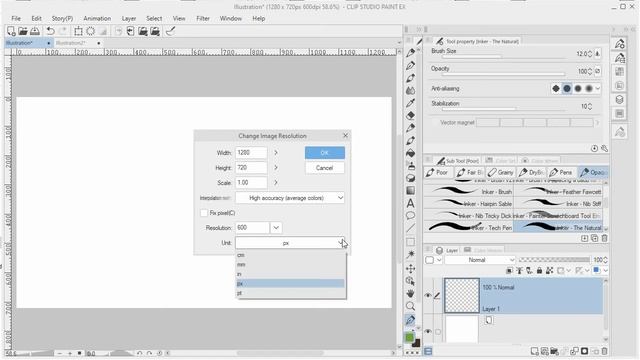Viewport: 640px width, 360px height.
Task: Select the Grainy sub tool group
Action: [x=500, y=173]
